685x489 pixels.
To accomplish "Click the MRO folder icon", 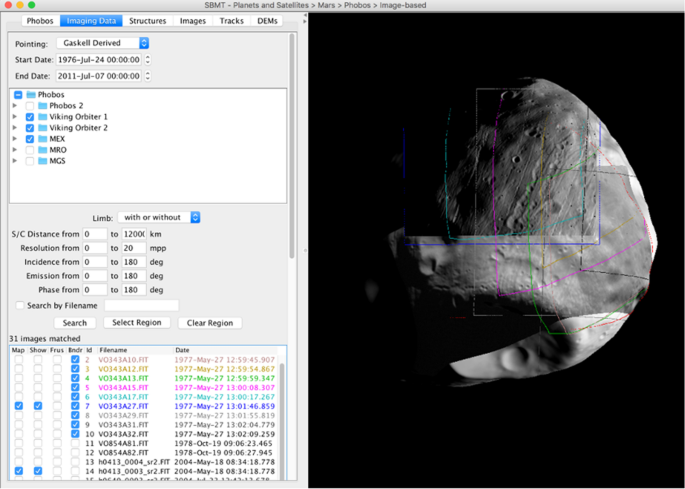I will pos(44,150).
